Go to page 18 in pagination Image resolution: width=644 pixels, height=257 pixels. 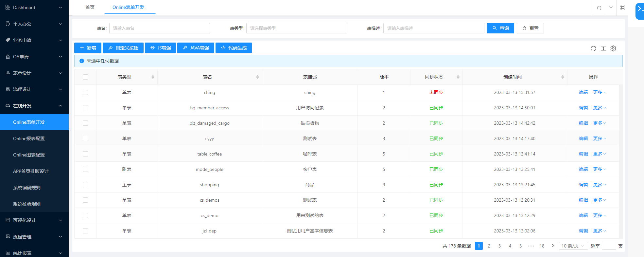pos(542,246)
